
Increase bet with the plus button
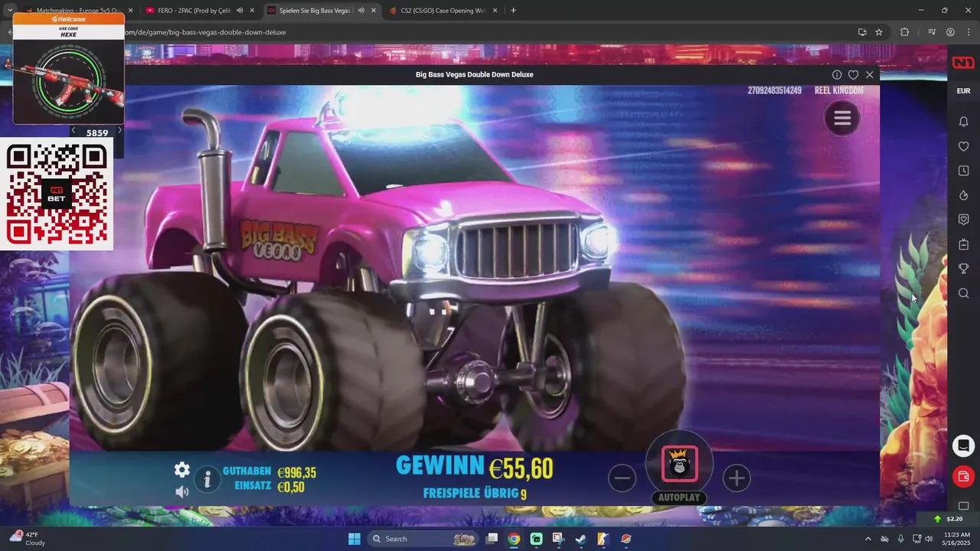pyautogui.click(x=737, y=478)
